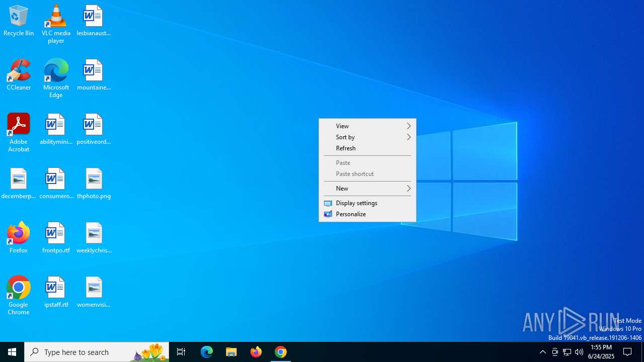
Task: Select the positiveord... Word document icon
Action: click(94, 129)
